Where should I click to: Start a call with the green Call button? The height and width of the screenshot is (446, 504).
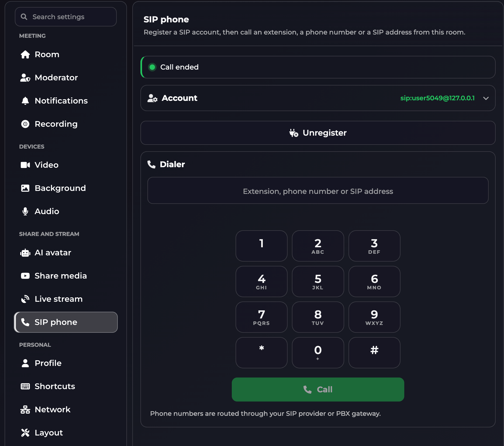click(318, 389)
